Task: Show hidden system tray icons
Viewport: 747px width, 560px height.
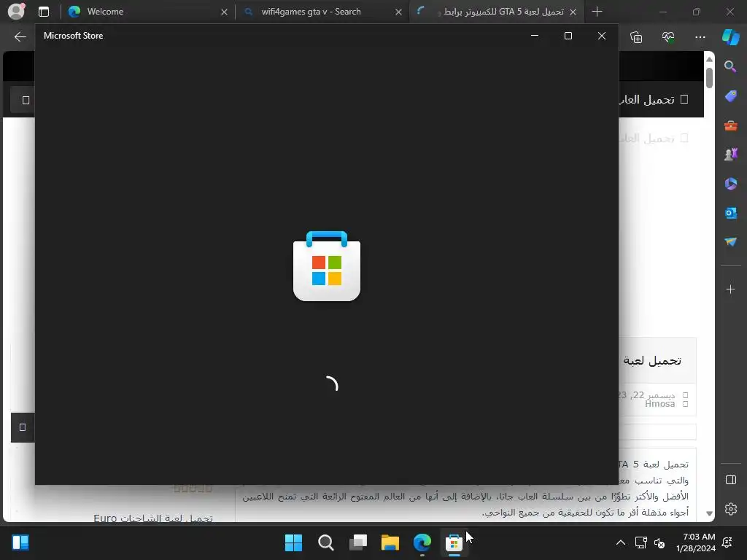Action: (x=621, y=542)
